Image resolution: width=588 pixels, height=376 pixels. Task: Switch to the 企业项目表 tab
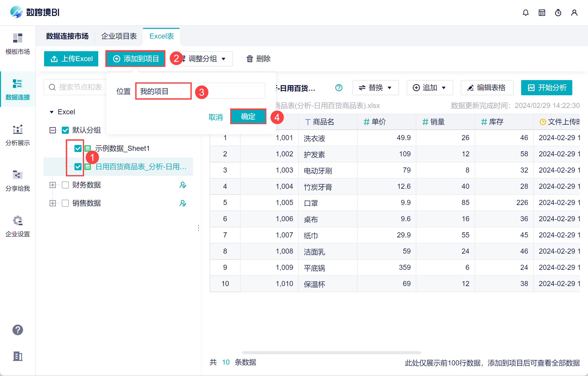119,36
